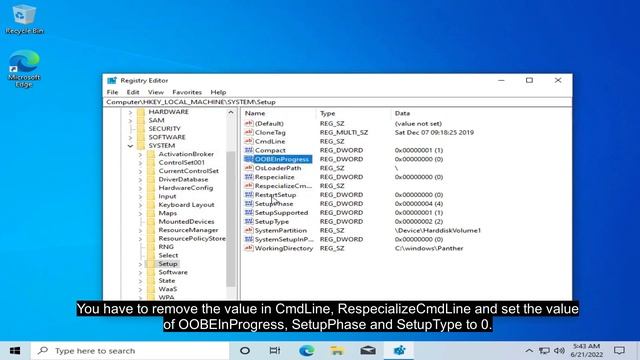
Task: Open the Favorites menu
Action: coord(187,92)
